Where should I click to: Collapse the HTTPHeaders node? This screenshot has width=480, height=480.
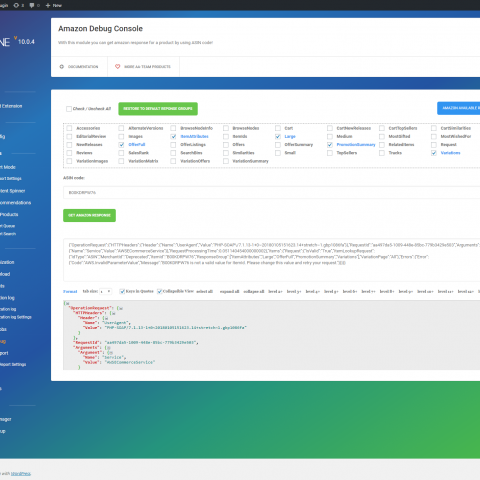tap(113, 313)
